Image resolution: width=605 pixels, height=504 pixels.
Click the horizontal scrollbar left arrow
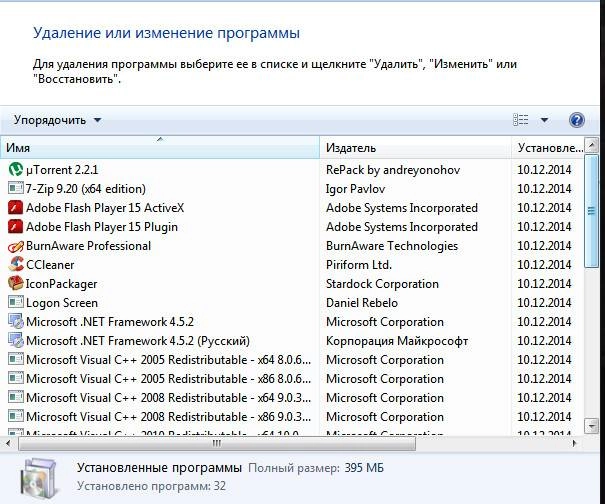point(8,443)
